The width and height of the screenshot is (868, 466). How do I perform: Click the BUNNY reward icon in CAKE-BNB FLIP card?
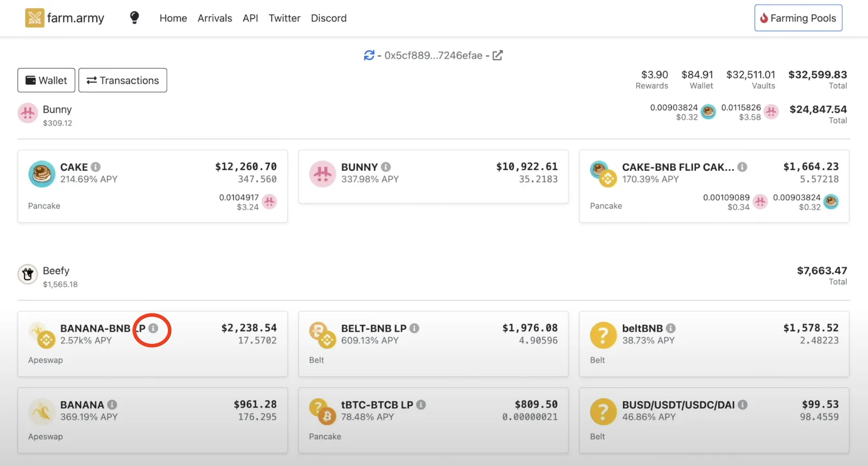pyautogui.click(x=760, y=202)
